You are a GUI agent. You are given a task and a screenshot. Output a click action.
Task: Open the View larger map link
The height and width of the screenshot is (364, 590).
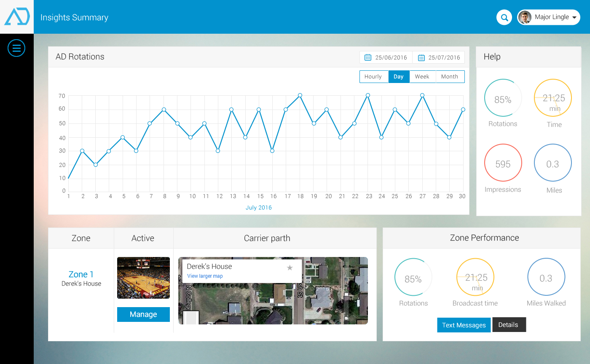point(205,276)
